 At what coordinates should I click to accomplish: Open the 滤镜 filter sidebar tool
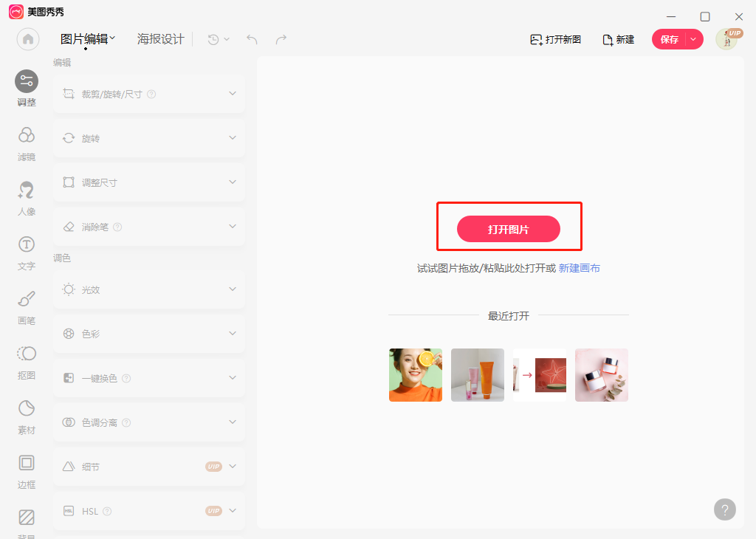tap(27, 144)
